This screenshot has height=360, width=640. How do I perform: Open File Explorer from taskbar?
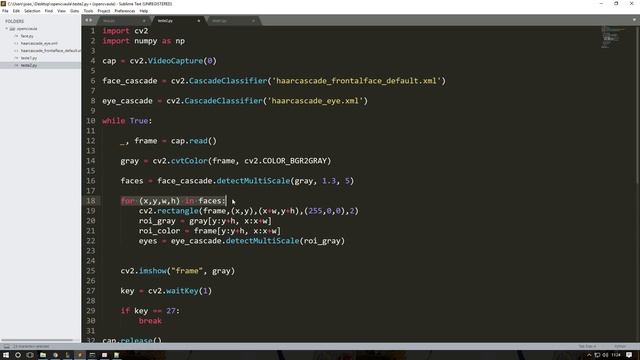tap(42, 355)
